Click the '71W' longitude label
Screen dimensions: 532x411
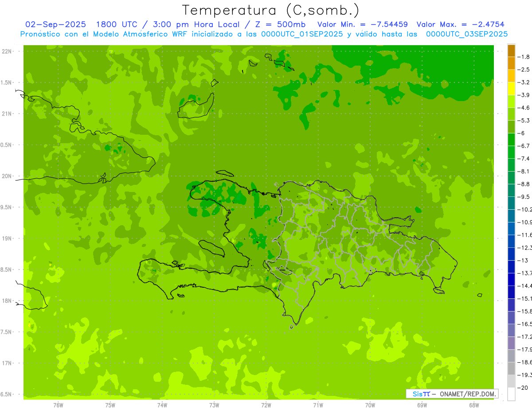318,405
